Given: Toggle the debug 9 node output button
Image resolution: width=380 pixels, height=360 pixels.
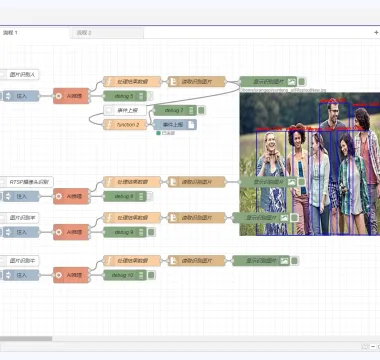Looking at the screenshot, I should point(151,232).
